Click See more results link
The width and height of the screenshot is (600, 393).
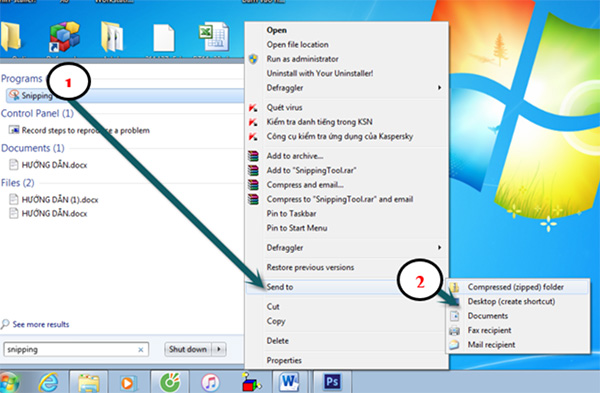41,325
